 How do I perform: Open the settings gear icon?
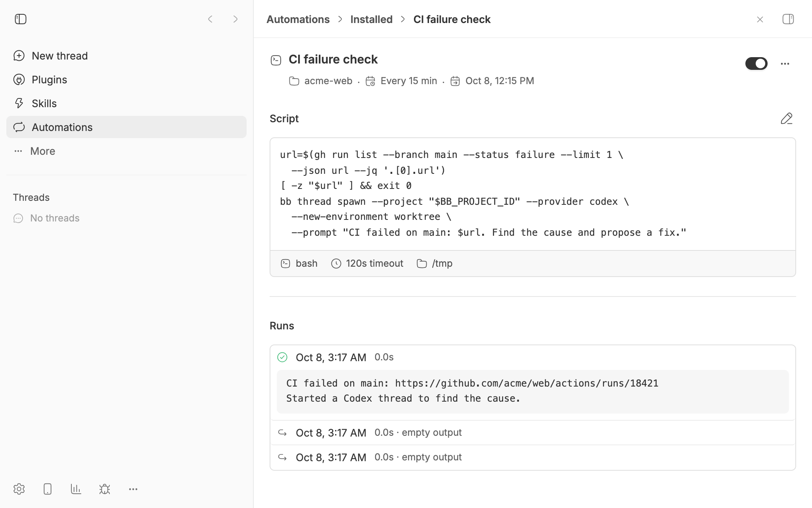(19, 489)
